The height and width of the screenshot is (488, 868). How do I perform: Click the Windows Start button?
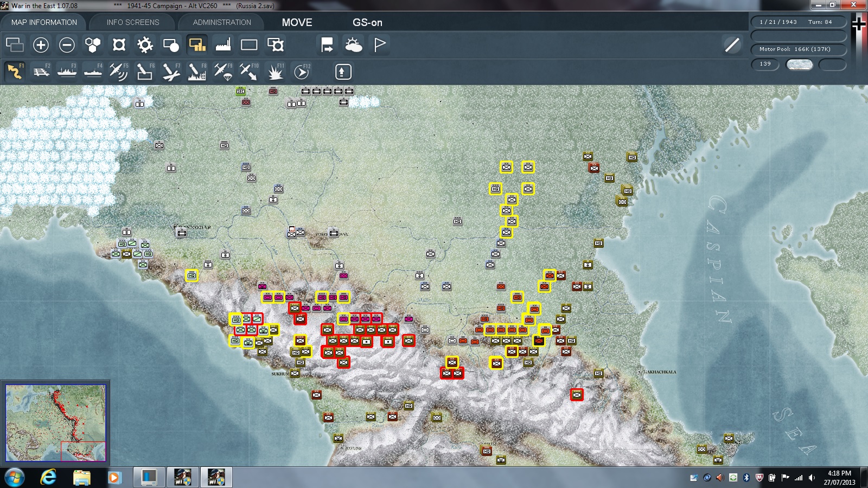point(14,477)
